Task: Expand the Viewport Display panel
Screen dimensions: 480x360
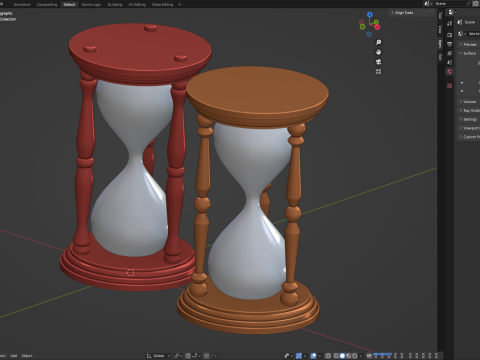Action: pyautogui.click(x=468, y=128)
